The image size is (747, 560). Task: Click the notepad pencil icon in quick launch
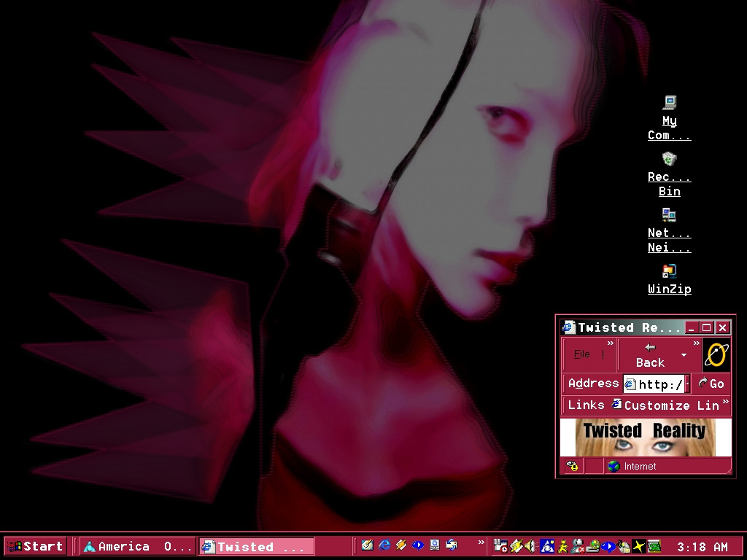coord(367,545)
